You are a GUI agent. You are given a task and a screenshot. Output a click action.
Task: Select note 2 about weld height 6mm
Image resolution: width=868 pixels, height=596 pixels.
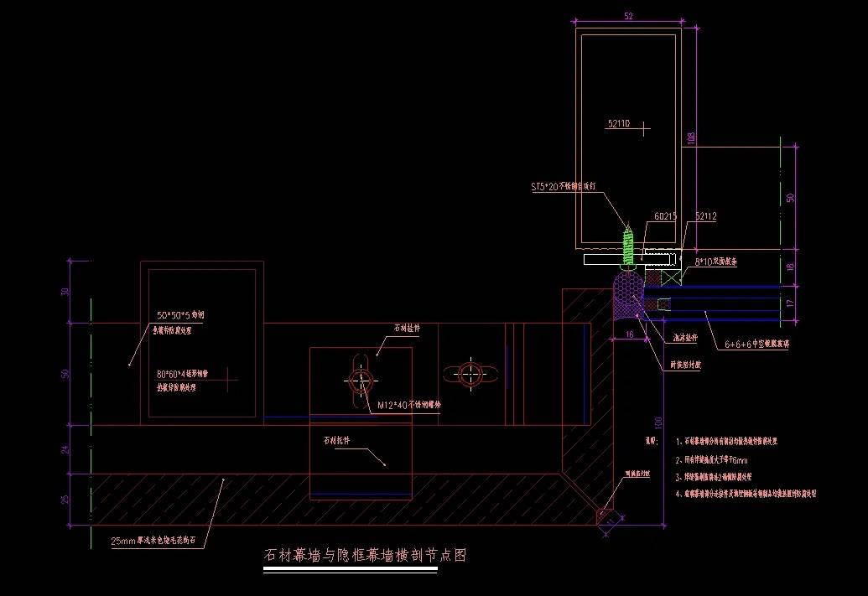click(709, 460)
